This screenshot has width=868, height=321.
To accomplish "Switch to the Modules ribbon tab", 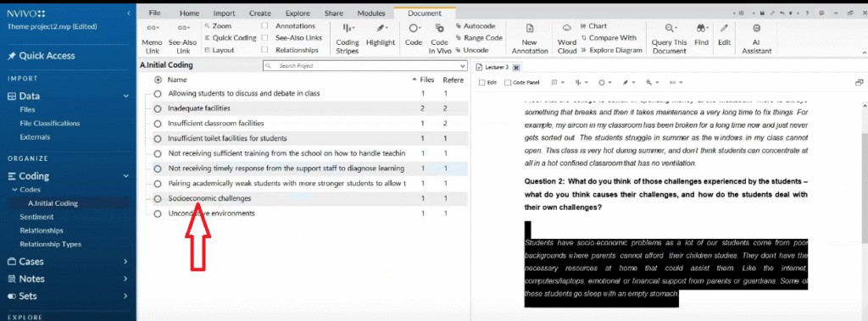I will click(x=371, y=14).
